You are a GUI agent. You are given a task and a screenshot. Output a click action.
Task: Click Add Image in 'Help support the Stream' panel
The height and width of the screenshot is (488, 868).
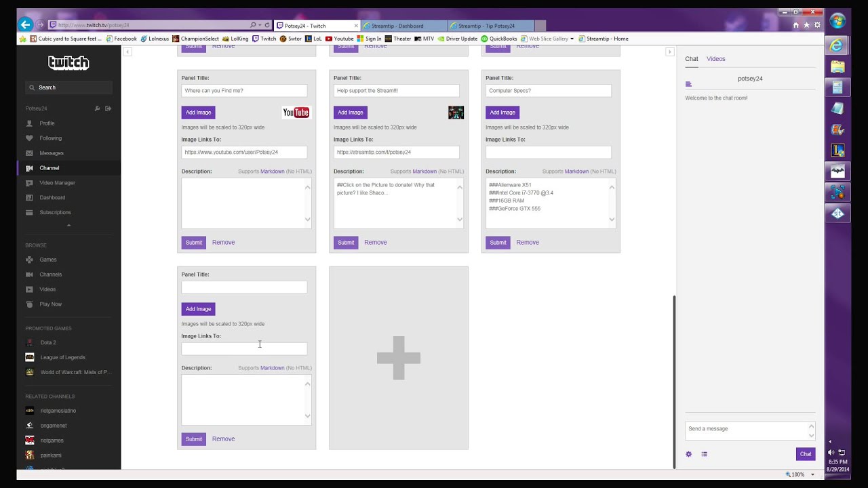coord(350,113)
